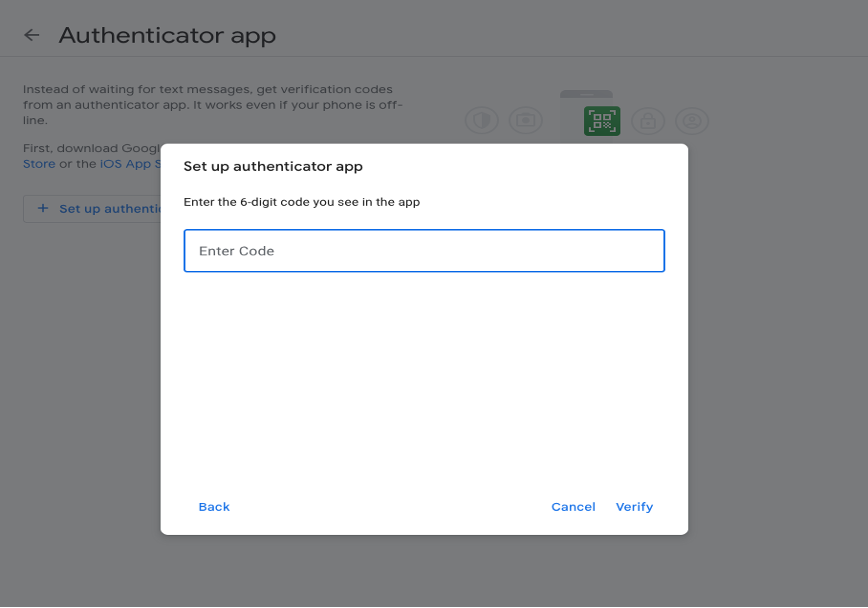
Task: Click the camera icon in the illustration
Action: coord(525,121)
